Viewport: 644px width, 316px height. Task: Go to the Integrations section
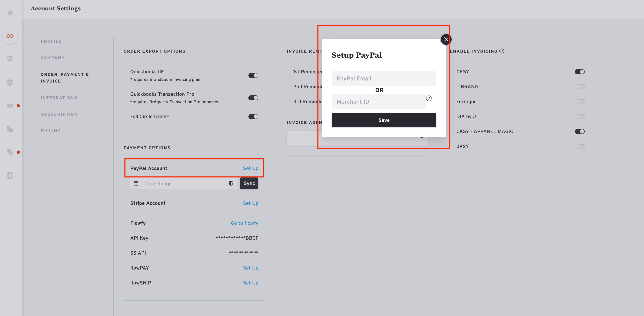click(59, 97)
